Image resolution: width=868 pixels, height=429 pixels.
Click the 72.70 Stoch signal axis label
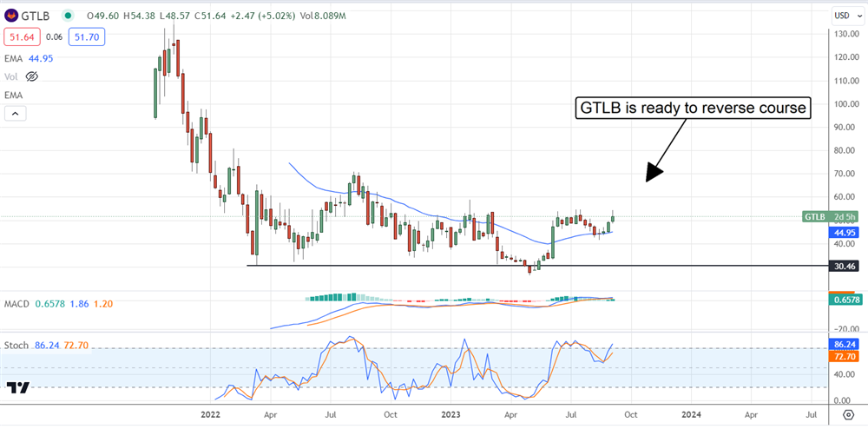coord(844,358)
